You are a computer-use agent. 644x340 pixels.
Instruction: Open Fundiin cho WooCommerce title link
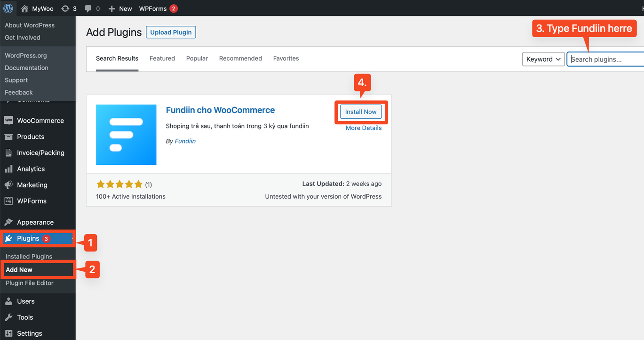[x=220, y=110]
